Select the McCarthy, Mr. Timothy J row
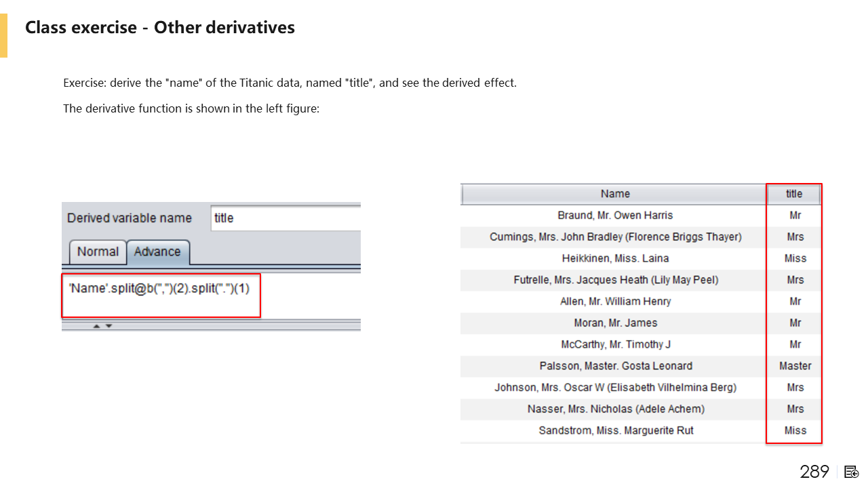 point(615,344)
